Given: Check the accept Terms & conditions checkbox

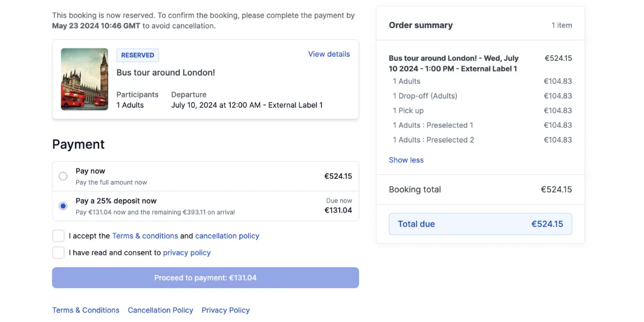Looking at the screenshot, I should point(58,236).
